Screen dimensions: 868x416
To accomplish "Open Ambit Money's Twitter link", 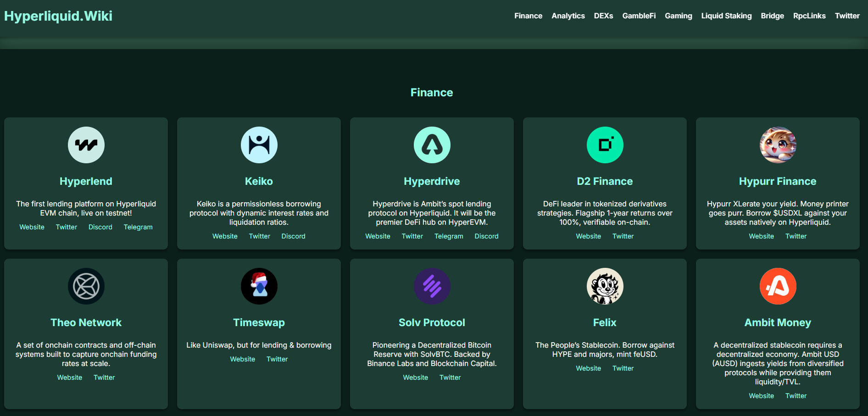I will click(796, 396).
